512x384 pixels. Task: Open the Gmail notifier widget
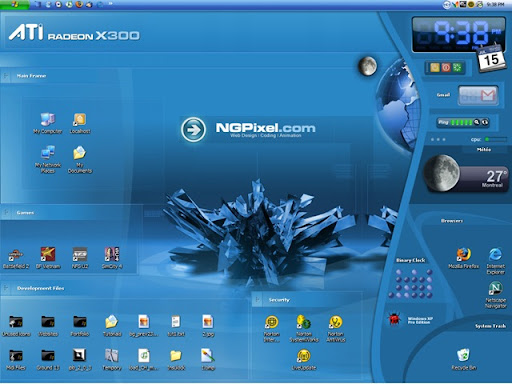(x=478, y=96)
